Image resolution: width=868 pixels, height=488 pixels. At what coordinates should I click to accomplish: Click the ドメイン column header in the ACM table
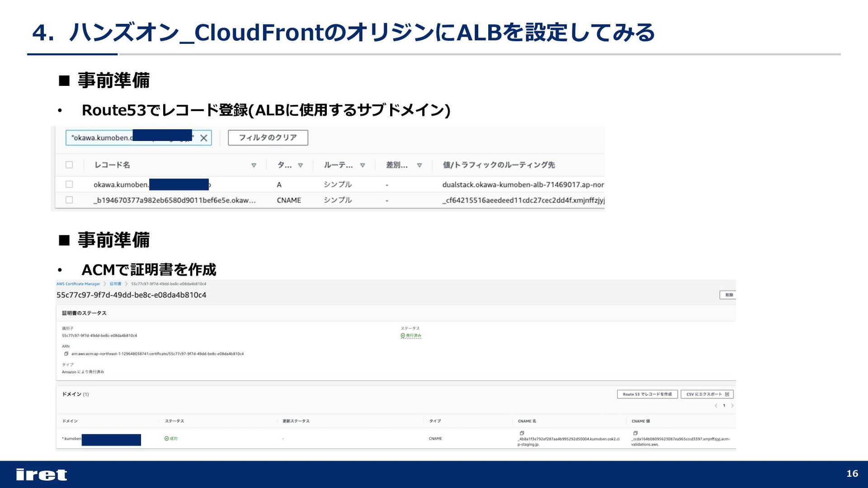point(70,421)
